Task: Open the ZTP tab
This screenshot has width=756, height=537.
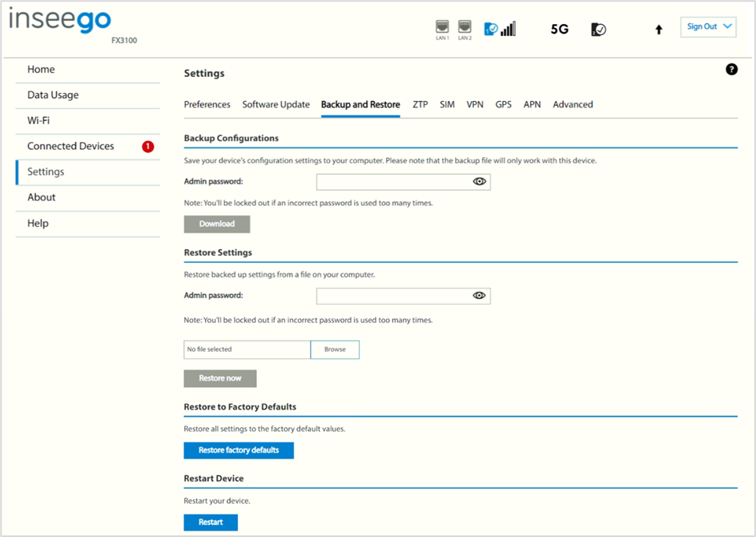Action: tap(420, 104)
